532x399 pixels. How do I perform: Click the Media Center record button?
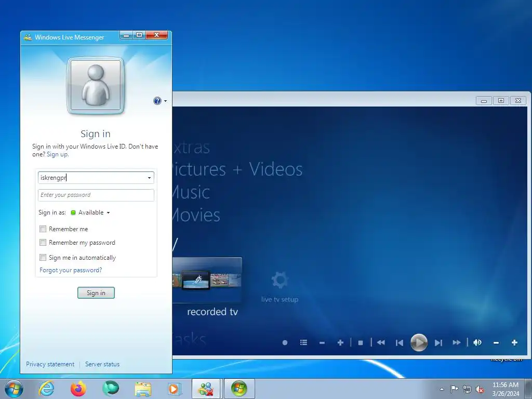point(285,343)
